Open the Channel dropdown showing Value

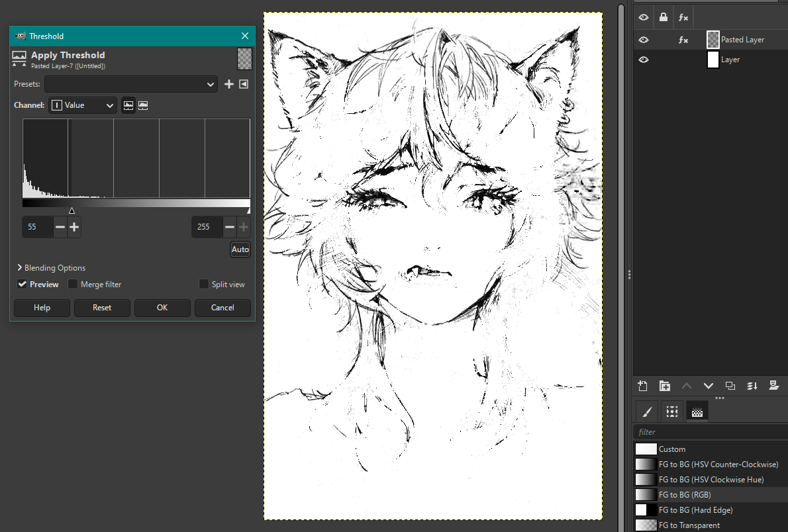(83, 105)
